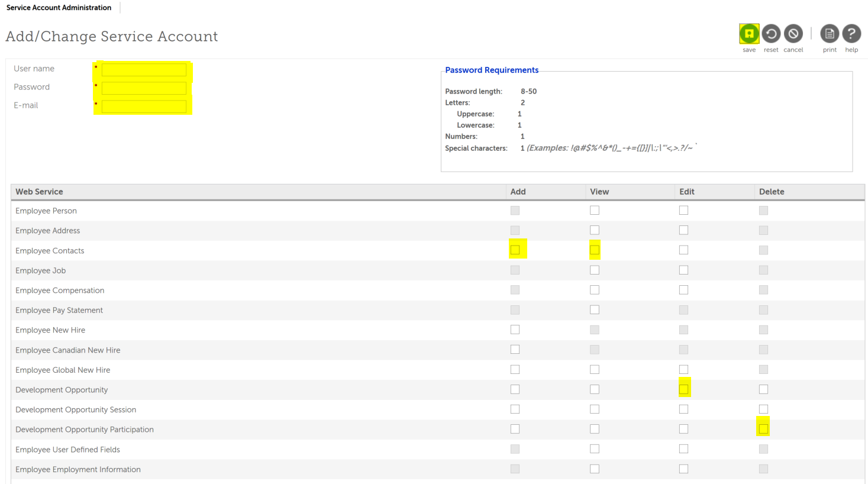Check Delete for Development Opportunity Session
This screenshot has height=484, width=868.
pyautogui.click(x=763, y=409)
